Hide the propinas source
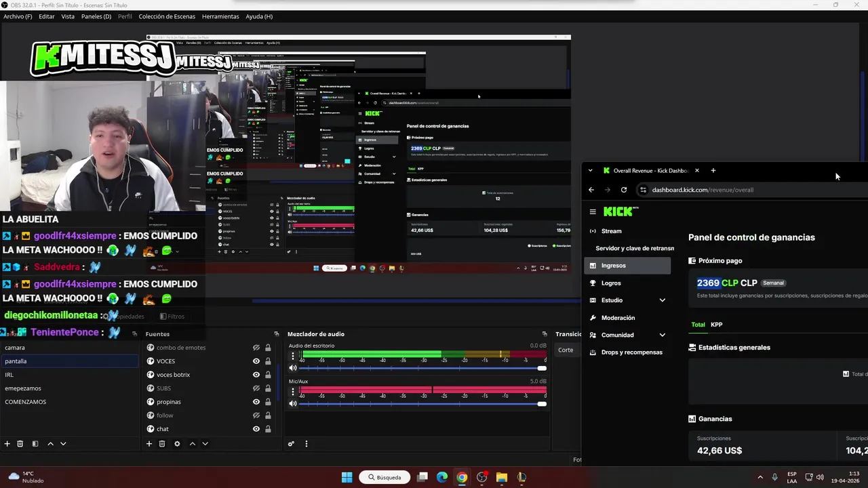 click(256, 402)
